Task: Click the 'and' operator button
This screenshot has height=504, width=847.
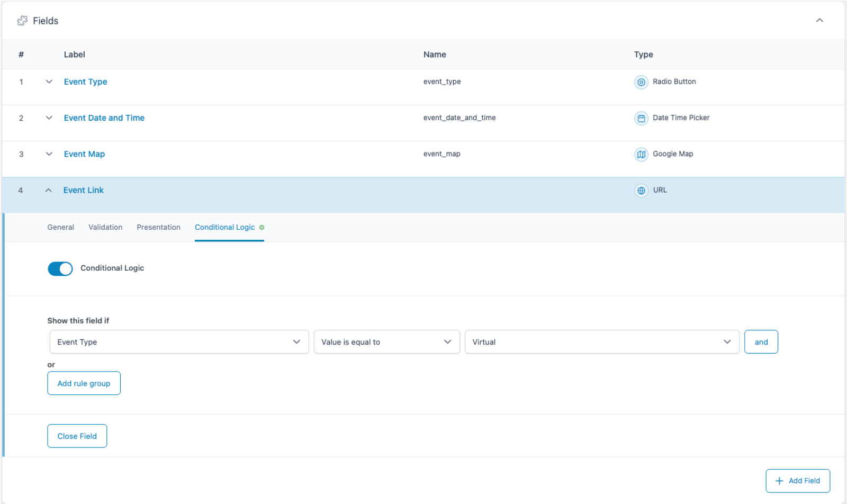Action: pos(761,341)
